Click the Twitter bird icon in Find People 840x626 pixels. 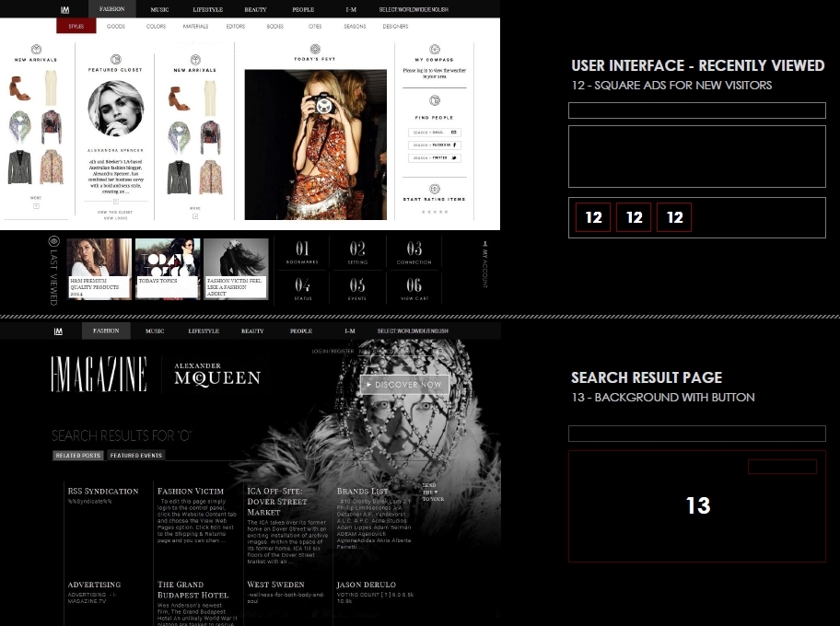(x=454, y=158)
